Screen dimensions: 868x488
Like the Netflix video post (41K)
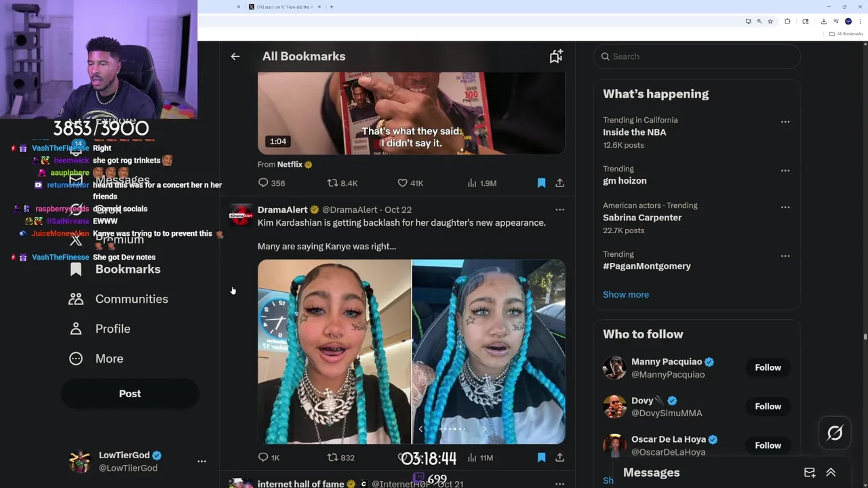pyautogui.click(x=410, y=183)
